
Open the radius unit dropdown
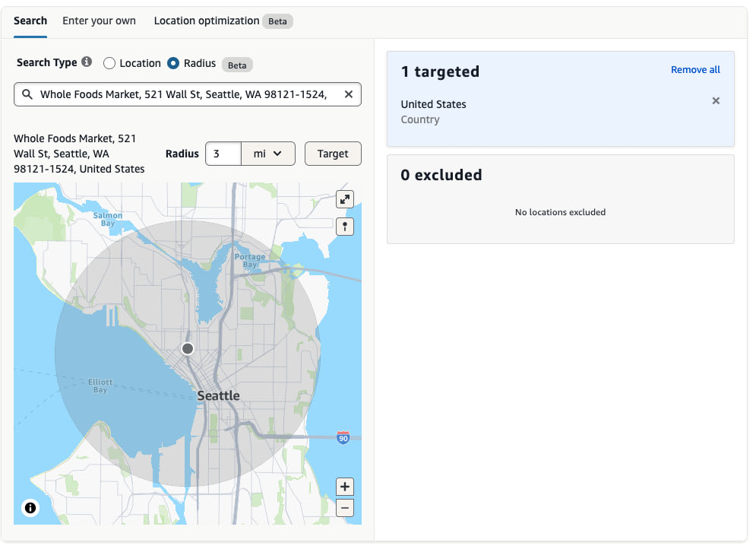(267, 153)
